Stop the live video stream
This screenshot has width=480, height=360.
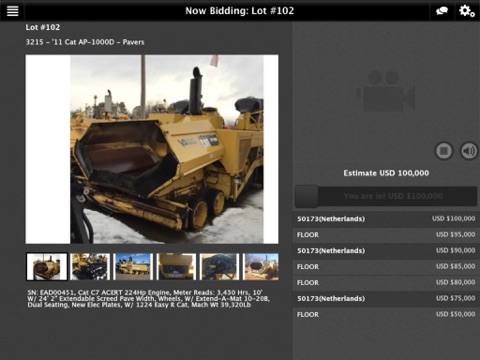click(x=444, y=151)
